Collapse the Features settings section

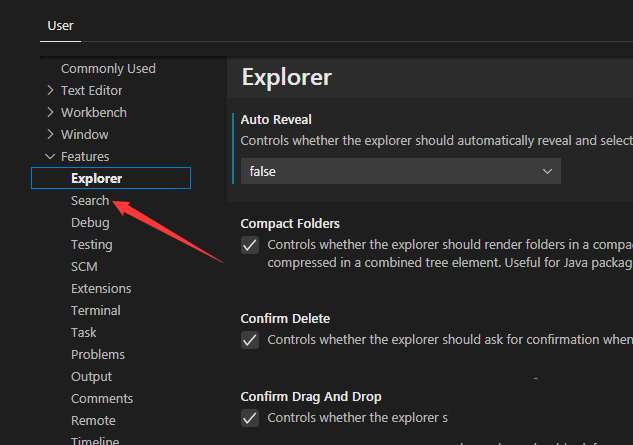51,157
